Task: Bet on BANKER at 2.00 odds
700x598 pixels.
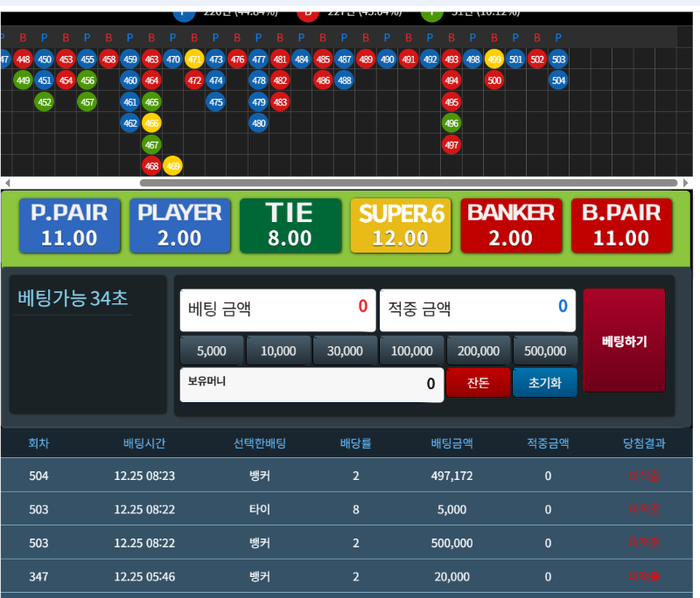Action: [510, 226]
